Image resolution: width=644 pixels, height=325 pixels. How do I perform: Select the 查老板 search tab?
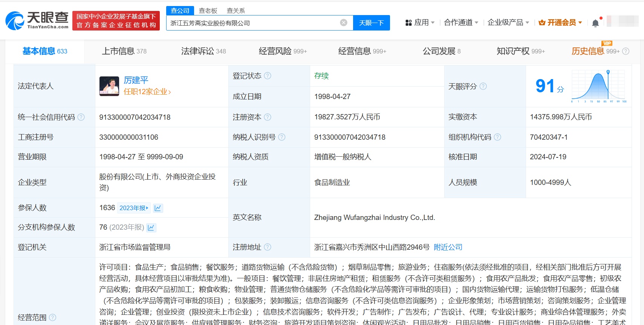(208, 11)
